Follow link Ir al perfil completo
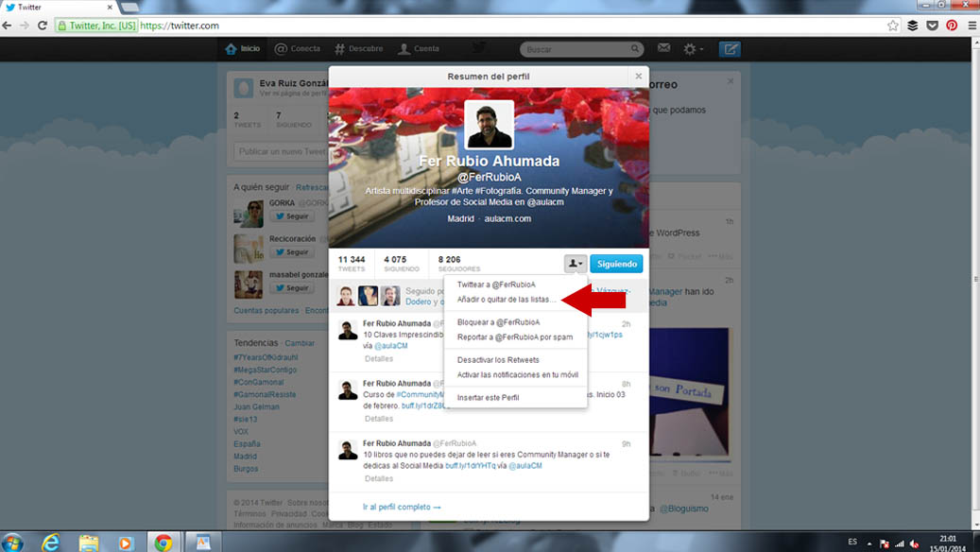Viewport: 980px width, 552px height. 402,508
